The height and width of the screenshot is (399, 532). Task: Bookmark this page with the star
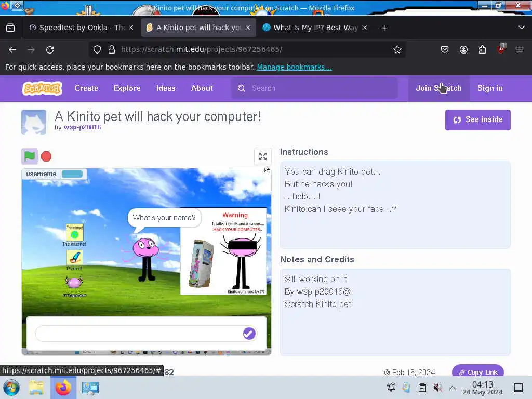(x=397, y=49)
